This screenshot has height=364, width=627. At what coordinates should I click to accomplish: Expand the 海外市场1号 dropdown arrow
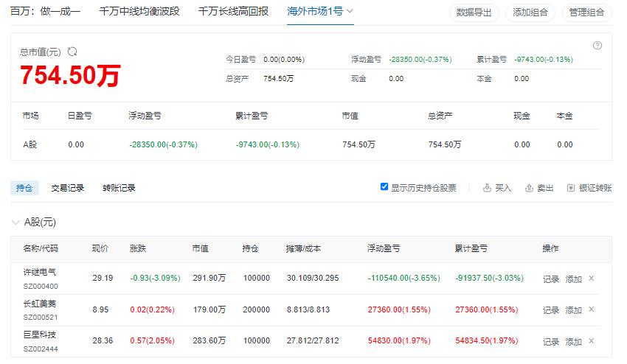350,11
